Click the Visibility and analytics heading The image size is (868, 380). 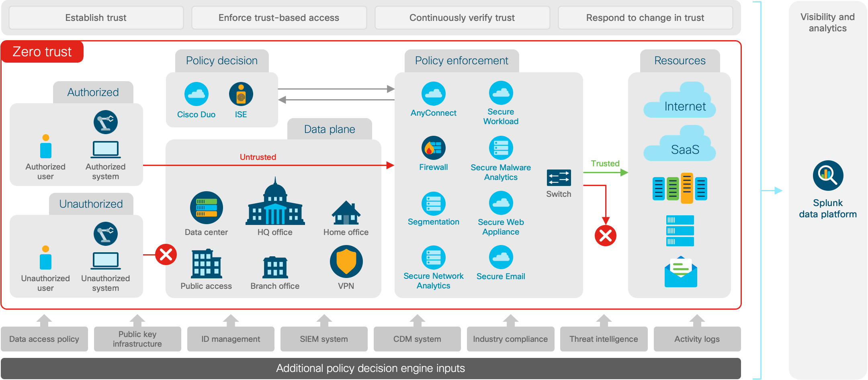828,22
